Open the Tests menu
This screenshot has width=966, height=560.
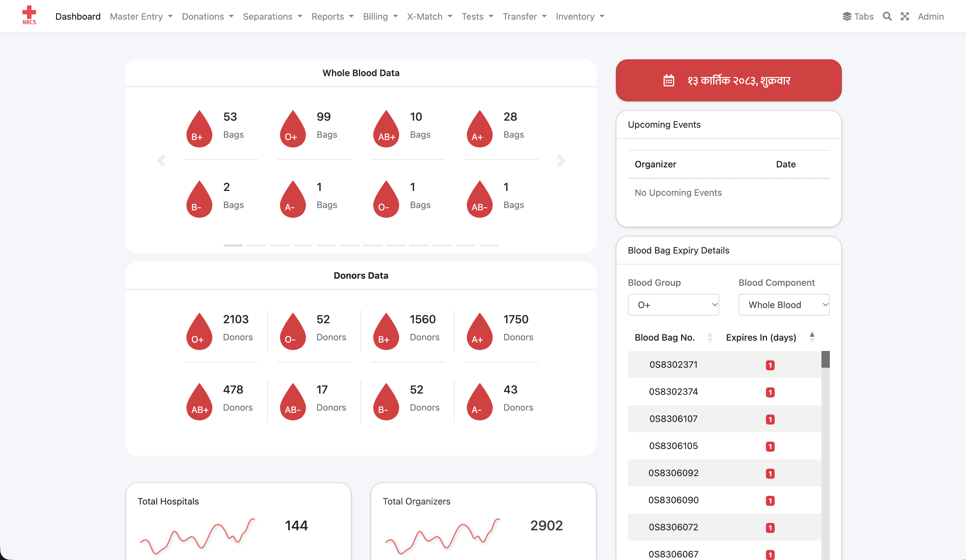477,16
